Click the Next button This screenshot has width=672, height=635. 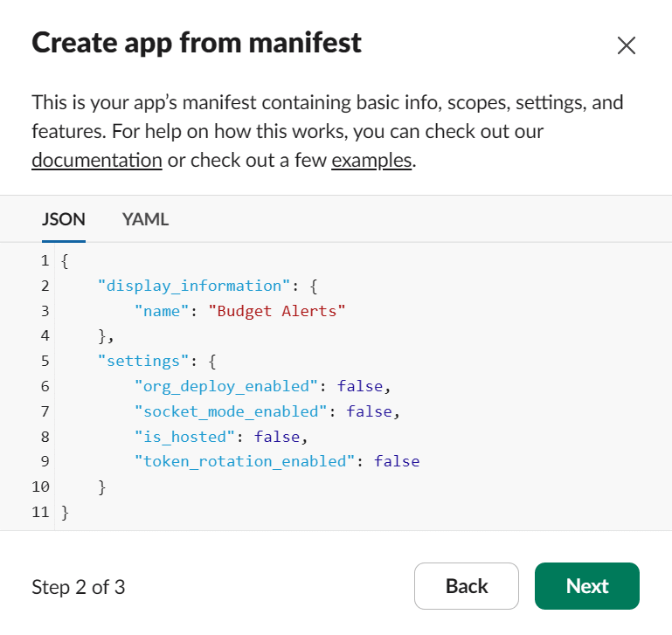coord(586,586)
